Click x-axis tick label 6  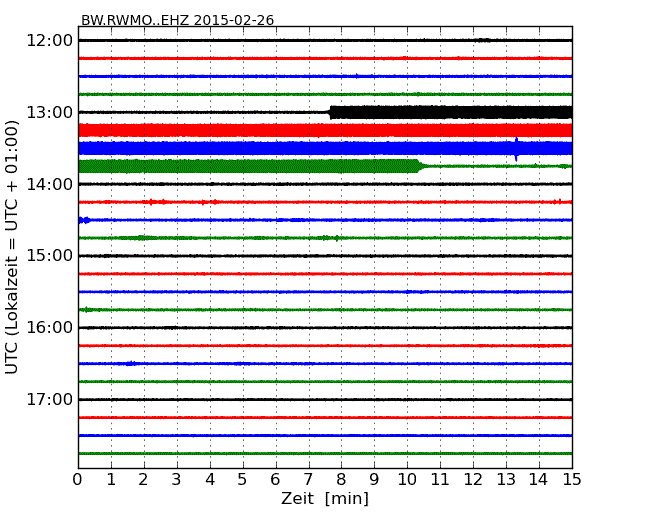(x=275, y=480)
